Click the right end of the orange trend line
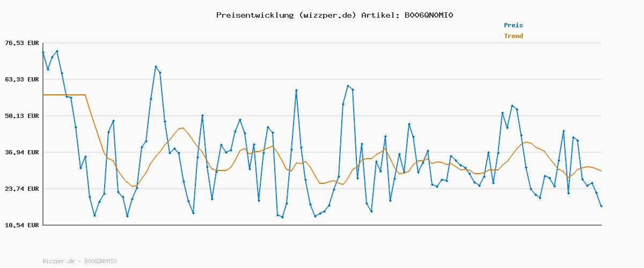Image resolution: width=644 pixels, height=268 pixels. click(601, 171)
